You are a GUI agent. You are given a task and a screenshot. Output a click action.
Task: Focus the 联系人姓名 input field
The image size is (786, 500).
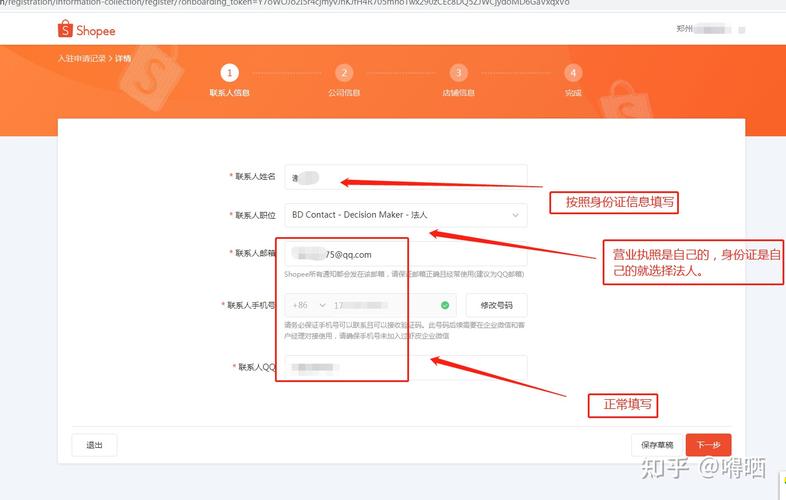[406, 177]
